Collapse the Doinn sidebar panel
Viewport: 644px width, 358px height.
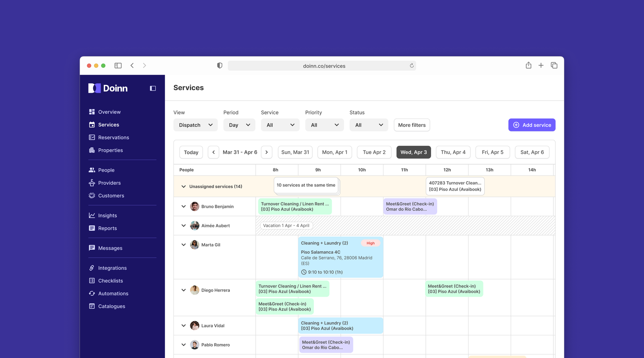pos(153,88)
